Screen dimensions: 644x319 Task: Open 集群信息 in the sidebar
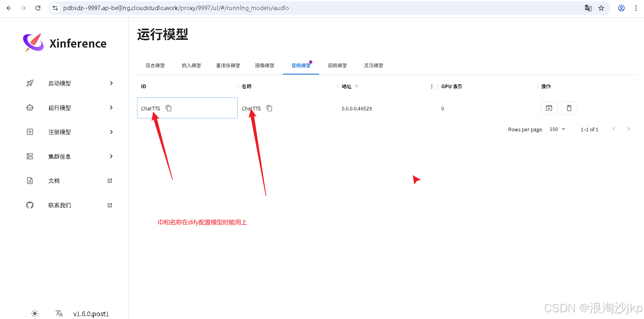click(60, 156)
